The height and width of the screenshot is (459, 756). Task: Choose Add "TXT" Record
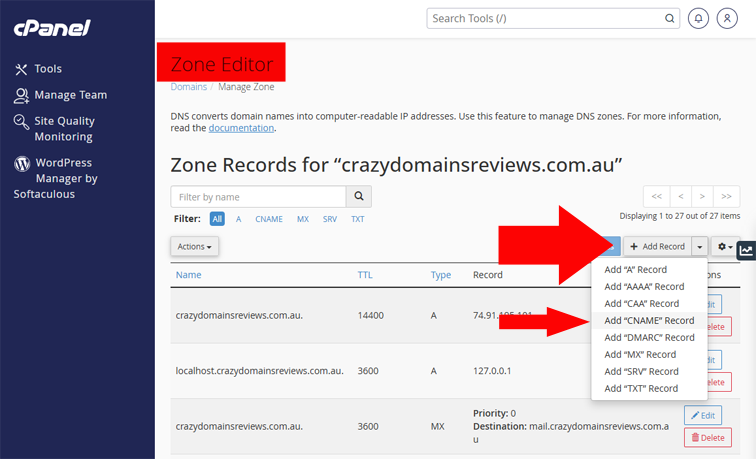click(649, 388)
